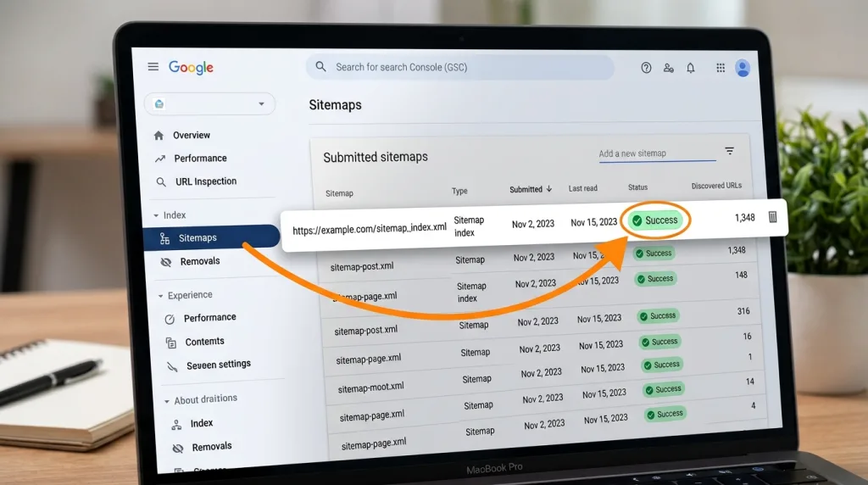The width and height of the screenshot is (868, 485).
Task: Open the property selector dropdown arrow
Action: (261, 103)
